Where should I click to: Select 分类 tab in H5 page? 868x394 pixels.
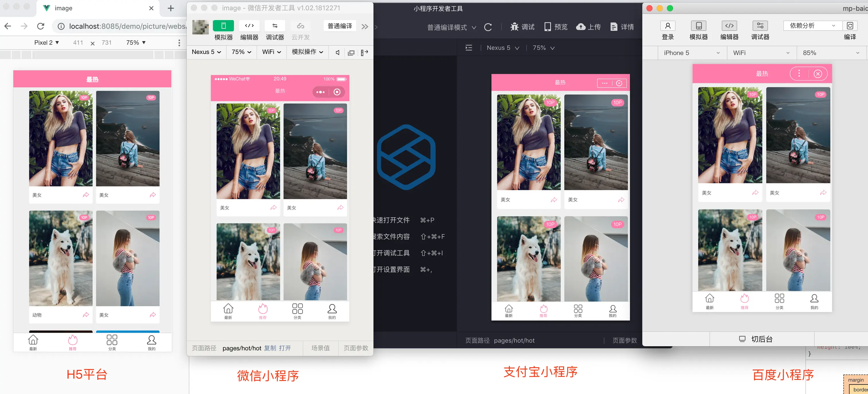click(112, 343)
